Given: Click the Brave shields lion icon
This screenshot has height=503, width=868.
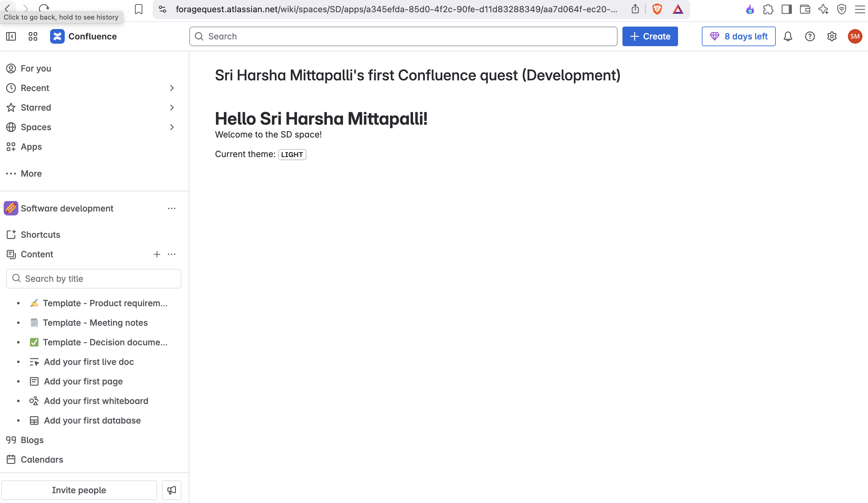Looking at the screenshot, I should tap(657, 9).
